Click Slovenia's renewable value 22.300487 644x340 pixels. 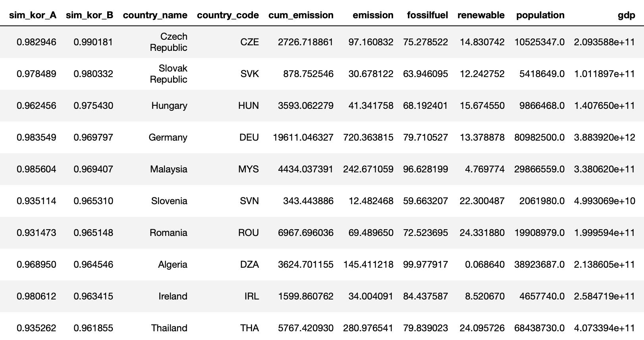click(x=482, y=201)
